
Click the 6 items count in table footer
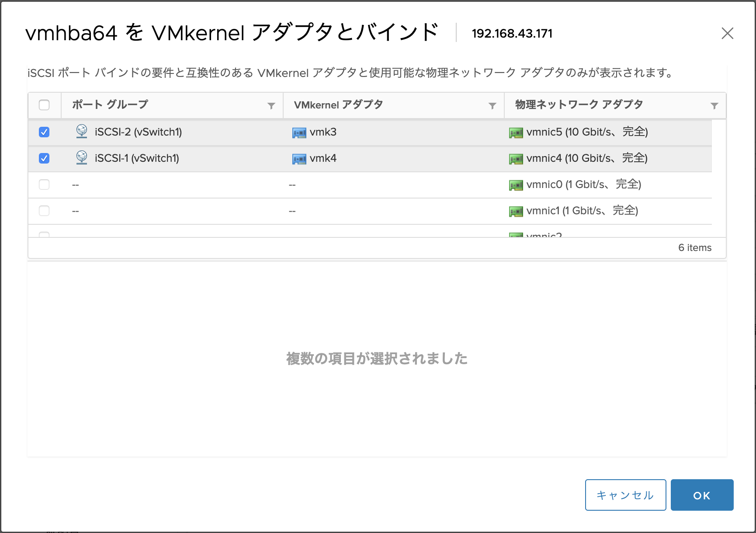click(695, 247)
